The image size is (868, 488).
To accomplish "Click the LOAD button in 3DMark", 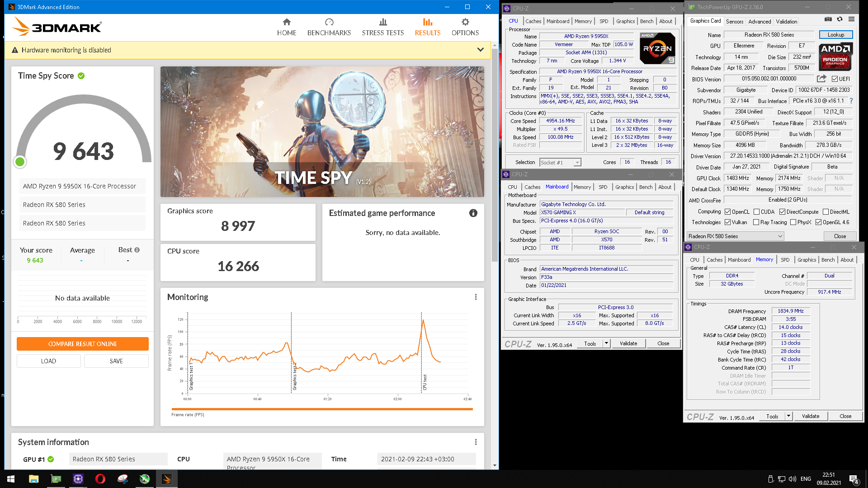I will click(x=49, y=361).
